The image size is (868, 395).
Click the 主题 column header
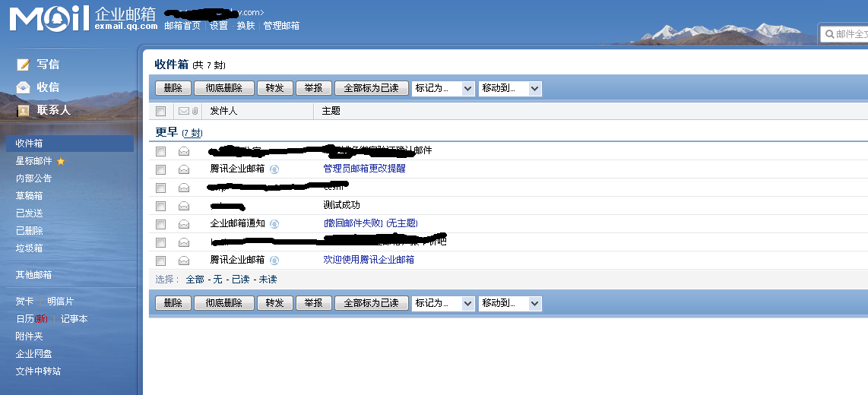pos(331,111)
